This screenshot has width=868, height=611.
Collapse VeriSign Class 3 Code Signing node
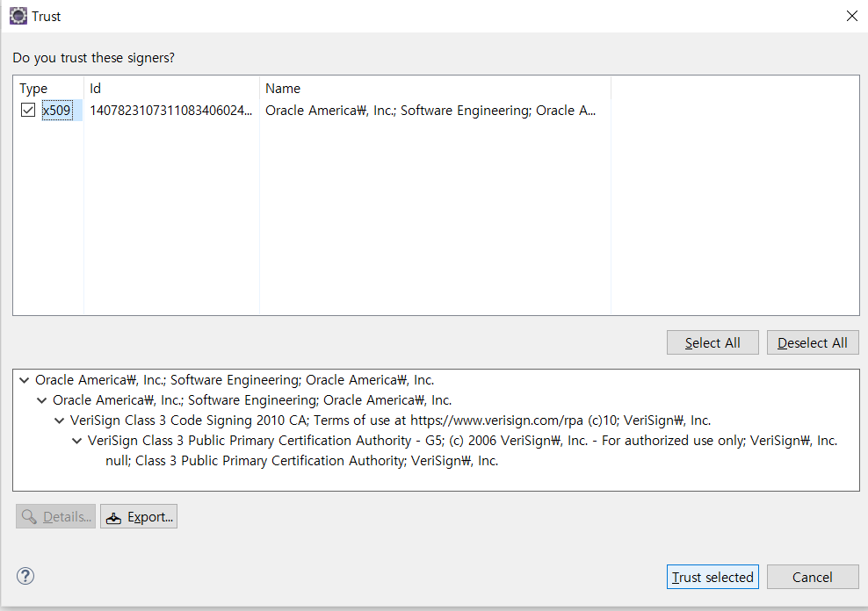click(60, 421)
